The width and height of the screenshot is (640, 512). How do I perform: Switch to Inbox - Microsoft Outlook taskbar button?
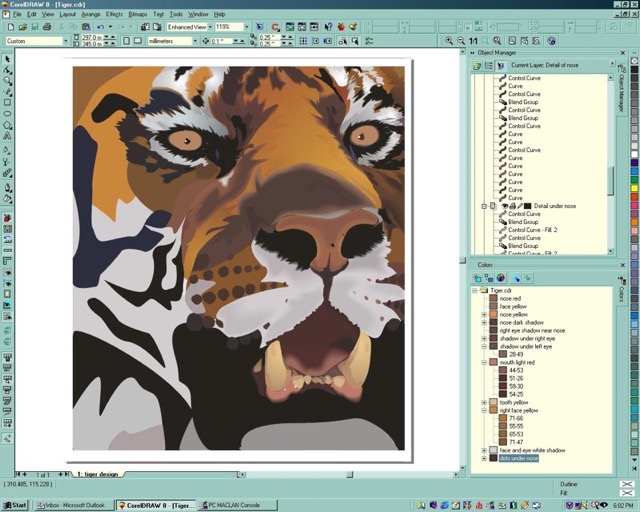(x=72, y=505)
